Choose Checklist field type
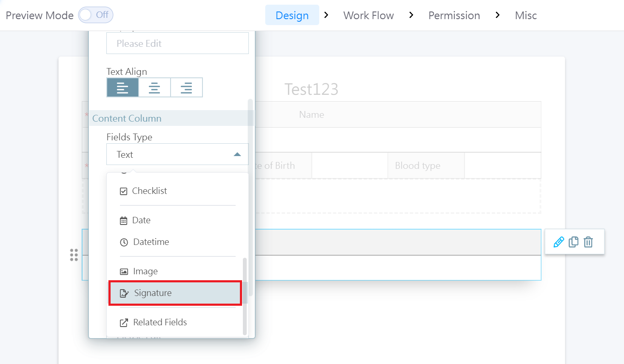 [x=149, y=191]
